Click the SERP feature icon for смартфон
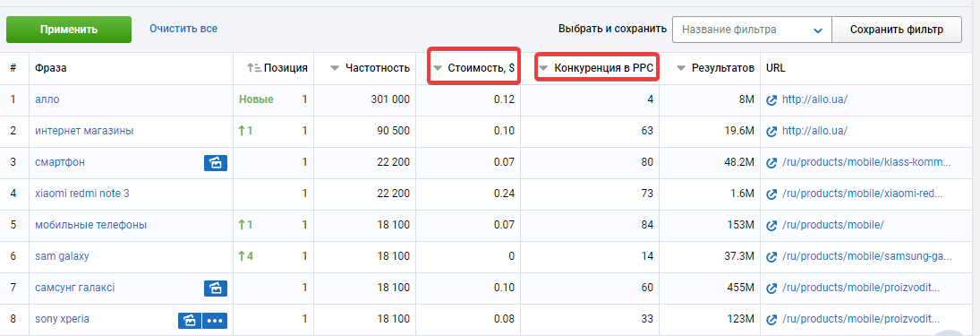The image size is (980, 336). pyautogui.click(x=216, y=163)
